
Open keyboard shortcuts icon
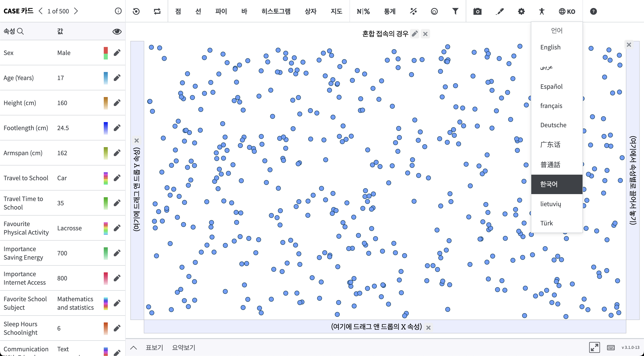coord(611,347)
